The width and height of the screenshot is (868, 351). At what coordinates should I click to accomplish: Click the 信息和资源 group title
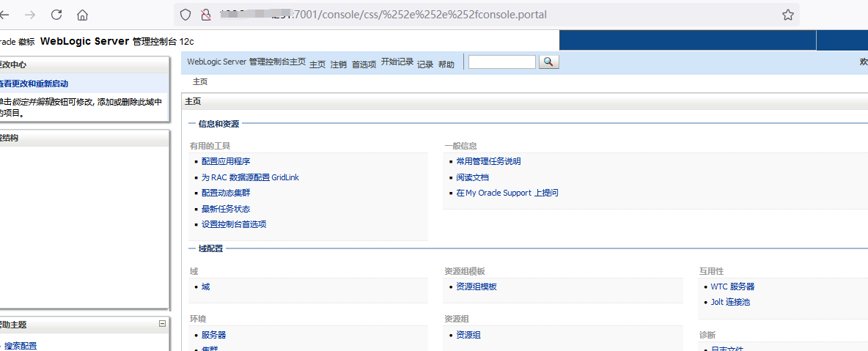pos(218,124)
